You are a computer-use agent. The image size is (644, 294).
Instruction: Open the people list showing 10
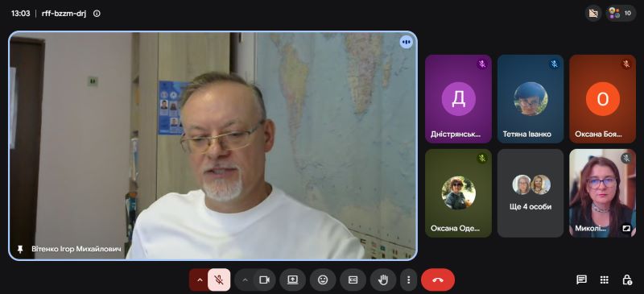621,13
